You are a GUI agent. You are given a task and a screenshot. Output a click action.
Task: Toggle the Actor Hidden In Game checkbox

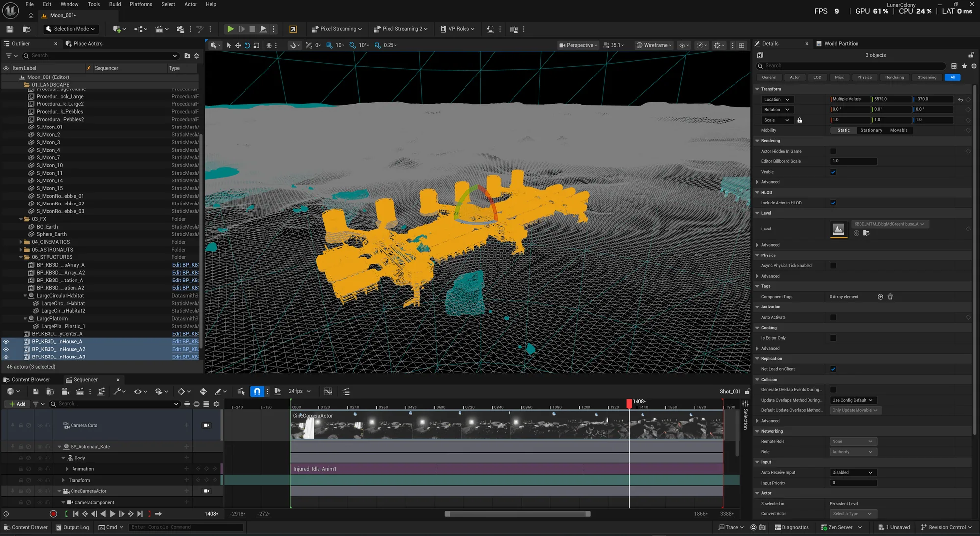(x=833, y=151)
